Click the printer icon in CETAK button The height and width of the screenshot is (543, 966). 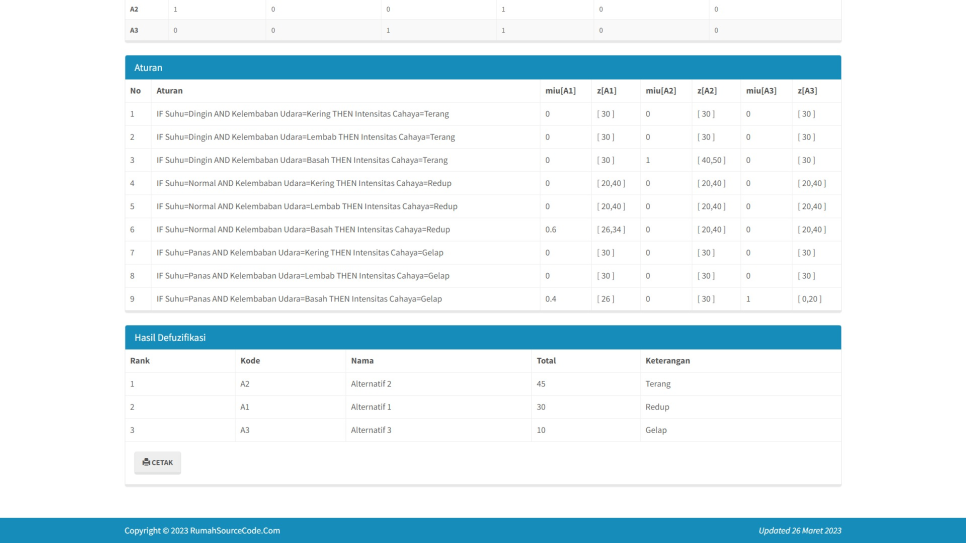(x=146, y=462)
